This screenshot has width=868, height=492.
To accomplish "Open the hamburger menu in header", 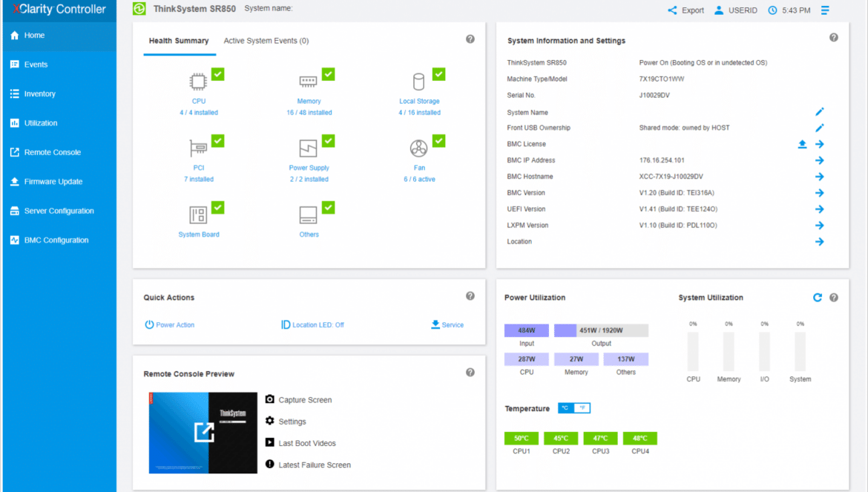I will pos(825,10).
